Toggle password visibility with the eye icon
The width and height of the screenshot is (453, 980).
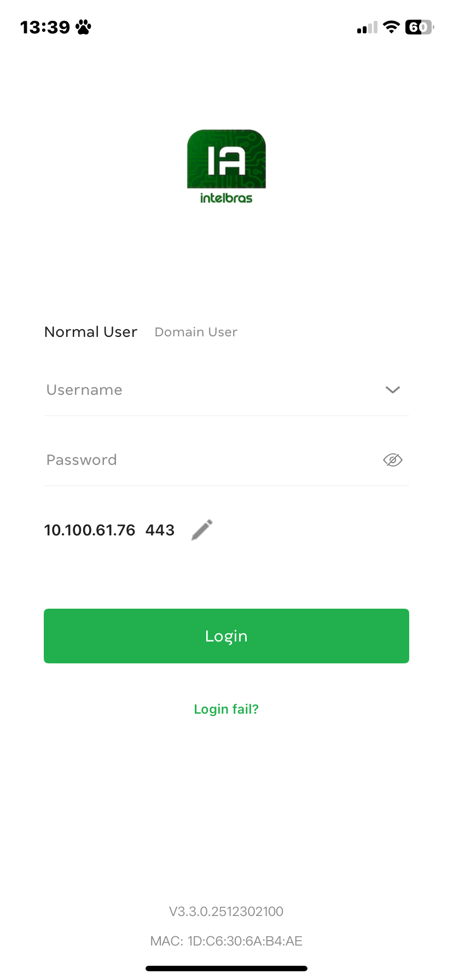[x=392, y=460]
